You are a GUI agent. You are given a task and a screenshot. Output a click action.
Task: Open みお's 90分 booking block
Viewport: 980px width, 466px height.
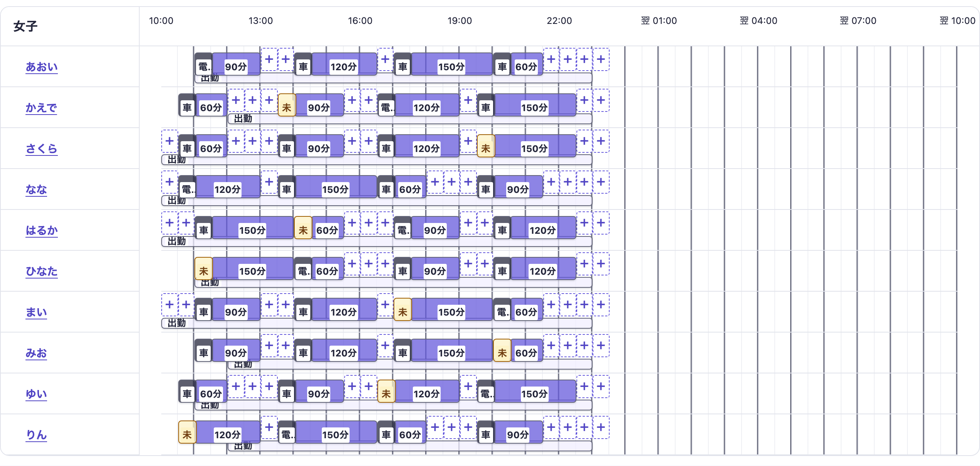(x=236, y=350)
